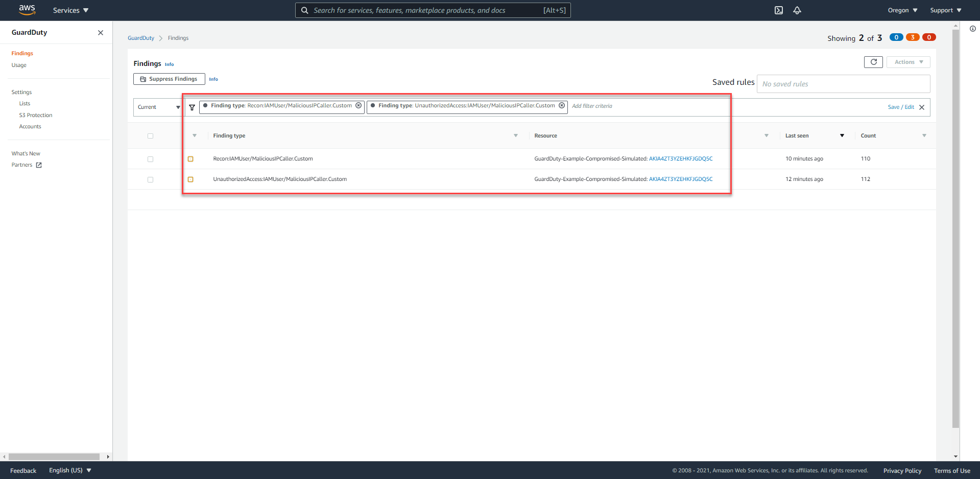This screenshot has height=479, width=980.
Task: Open the English (US) language selector
Action: (x=70, y=470)
